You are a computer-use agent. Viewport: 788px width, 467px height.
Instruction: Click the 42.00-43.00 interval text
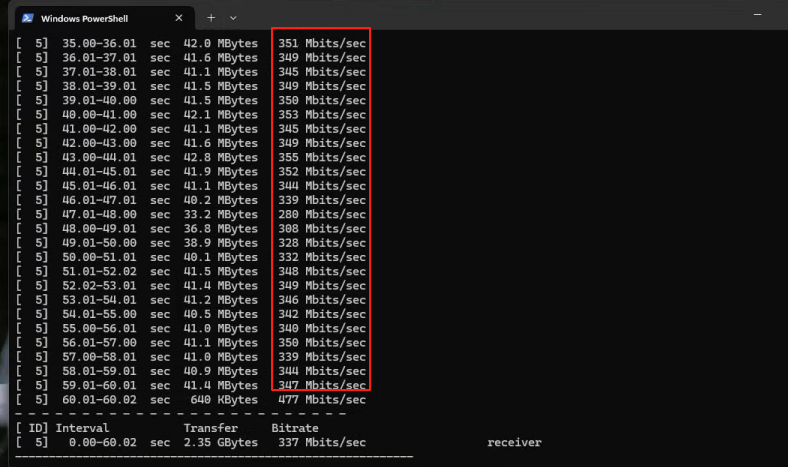pos(99,143)
